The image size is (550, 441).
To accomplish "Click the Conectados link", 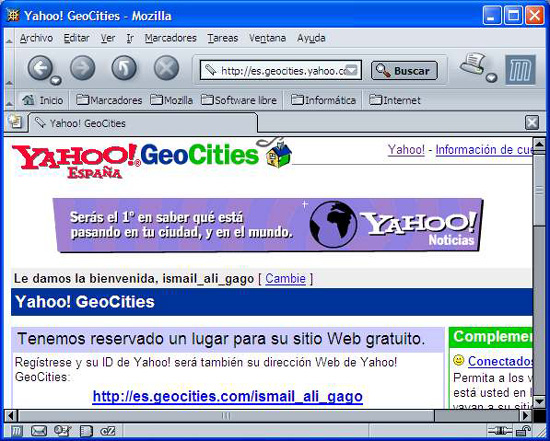I will click(500, 361).
